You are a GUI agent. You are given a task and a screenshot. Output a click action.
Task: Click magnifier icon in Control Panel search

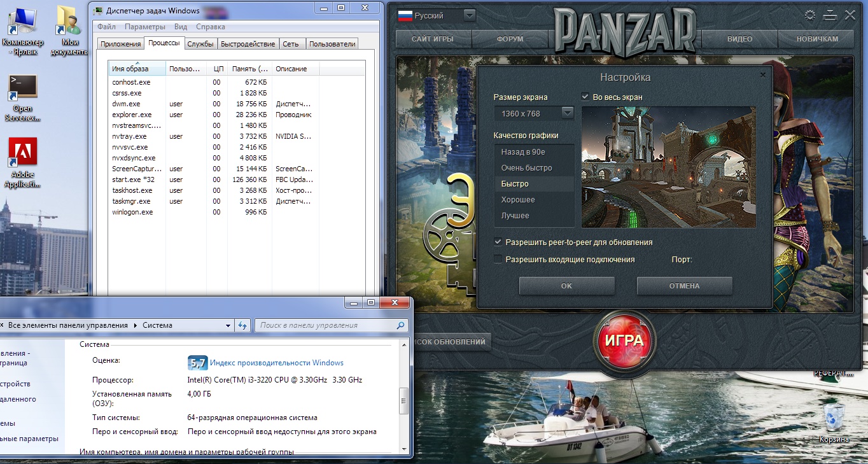400,325
